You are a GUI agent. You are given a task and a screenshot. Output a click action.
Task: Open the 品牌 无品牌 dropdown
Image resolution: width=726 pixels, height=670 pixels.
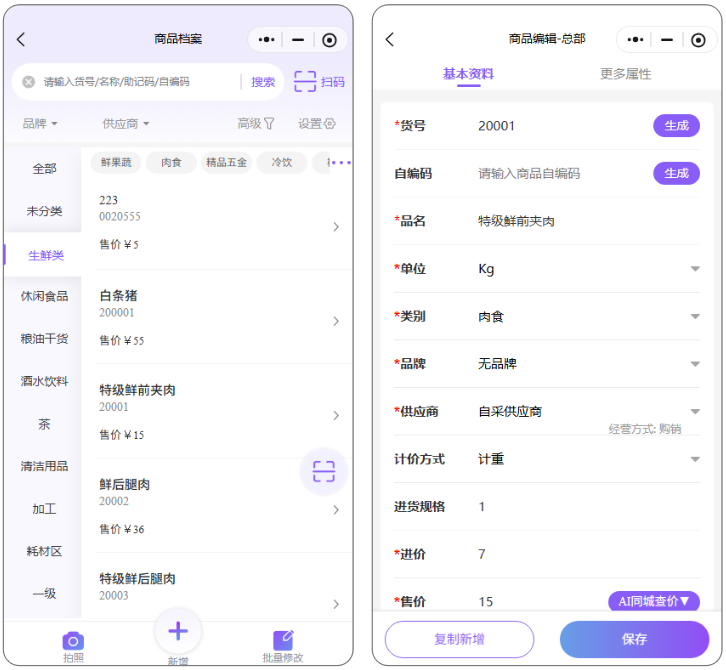(695, 364)
